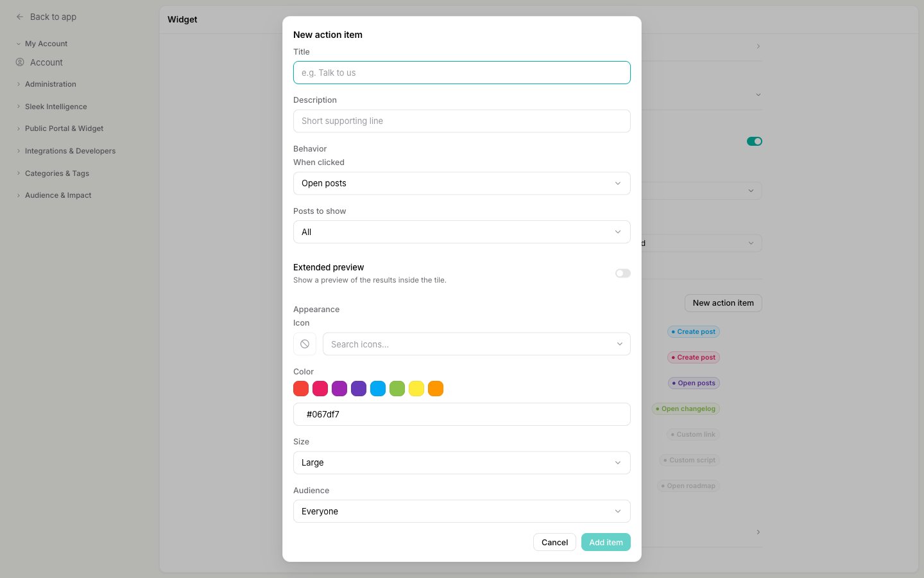Click the New action item button behind dialog
The image size is (924, 578).
point(723,303)
